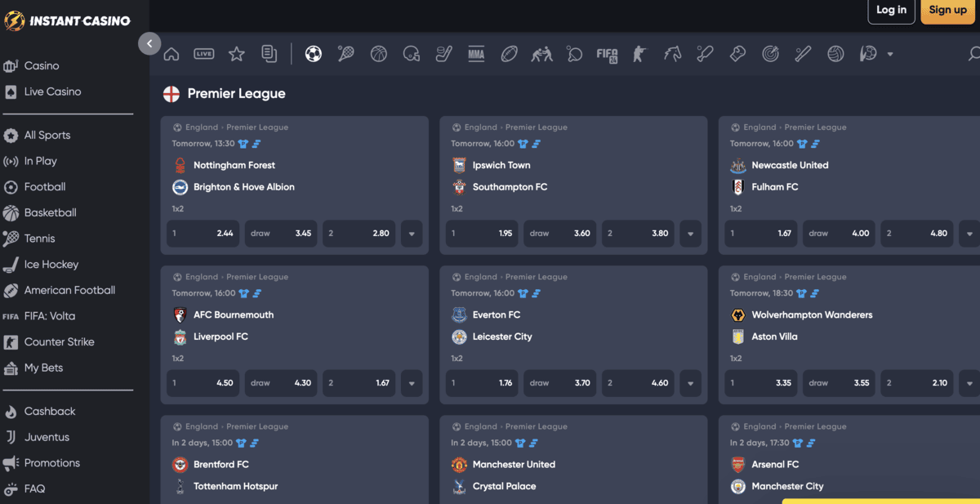
Task: Click blue shirt icon on Nottingham Forest match
Action: (x=243, y=144)
